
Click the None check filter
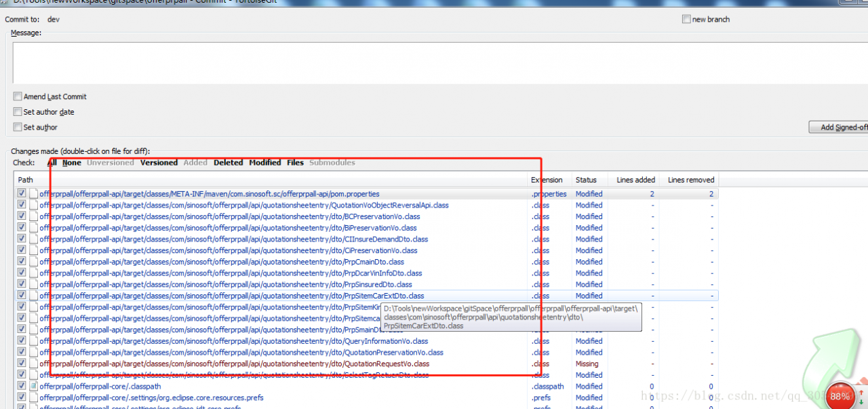(x=72, y=163)
